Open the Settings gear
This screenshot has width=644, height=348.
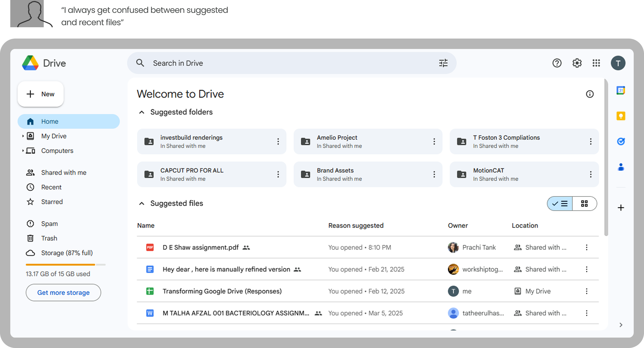coord(577,63)
